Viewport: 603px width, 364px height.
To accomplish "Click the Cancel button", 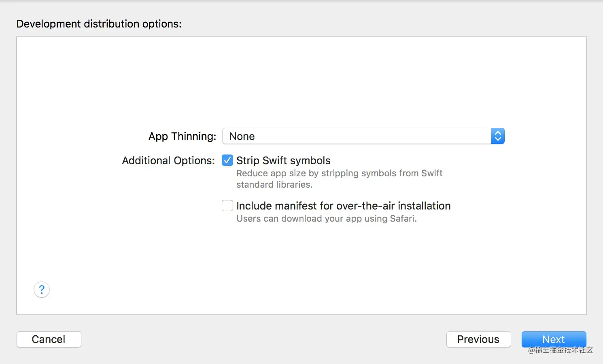I will click(49, 339).
